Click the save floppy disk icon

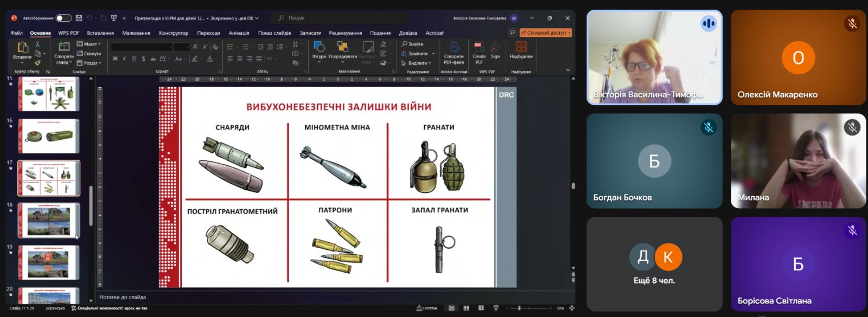coord(79,18)
